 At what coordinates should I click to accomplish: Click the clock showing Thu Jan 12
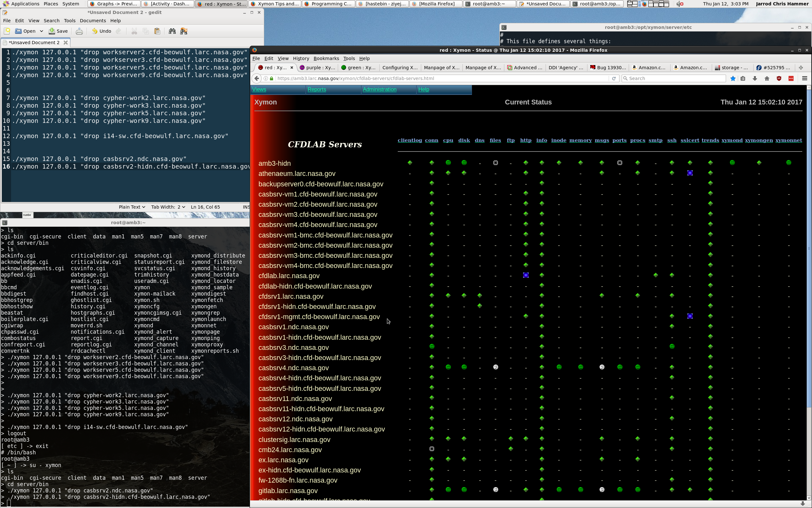pyautogui.click(x=725, y=4)
